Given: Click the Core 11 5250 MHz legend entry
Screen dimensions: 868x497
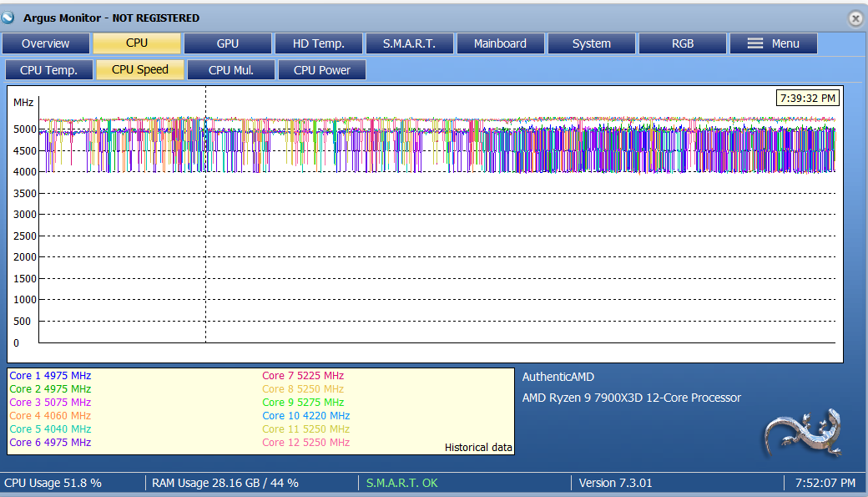Looking at the screenshot, I should (305, 429).
